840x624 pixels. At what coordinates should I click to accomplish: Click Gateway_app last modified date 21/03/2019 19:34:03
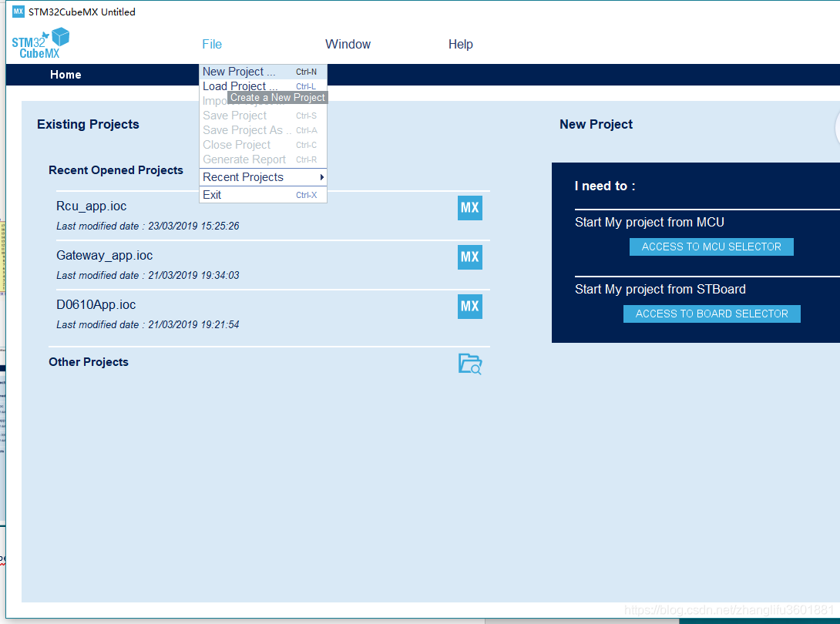[x=148, y=275]
